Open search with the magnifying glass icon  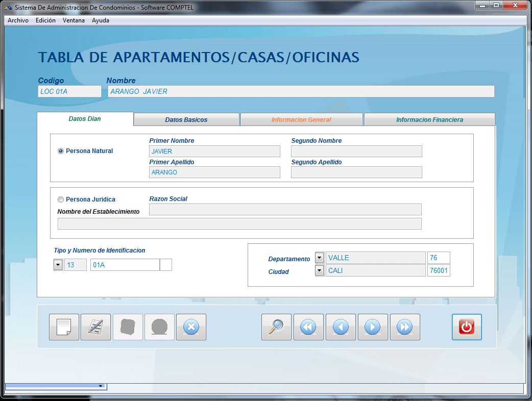(276, 327)
